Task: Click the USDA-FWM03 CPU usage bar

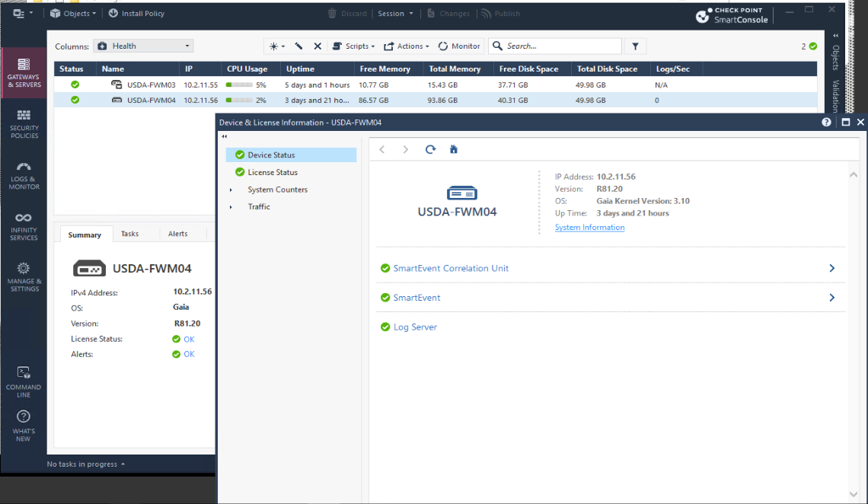Action: pos(239,85)
